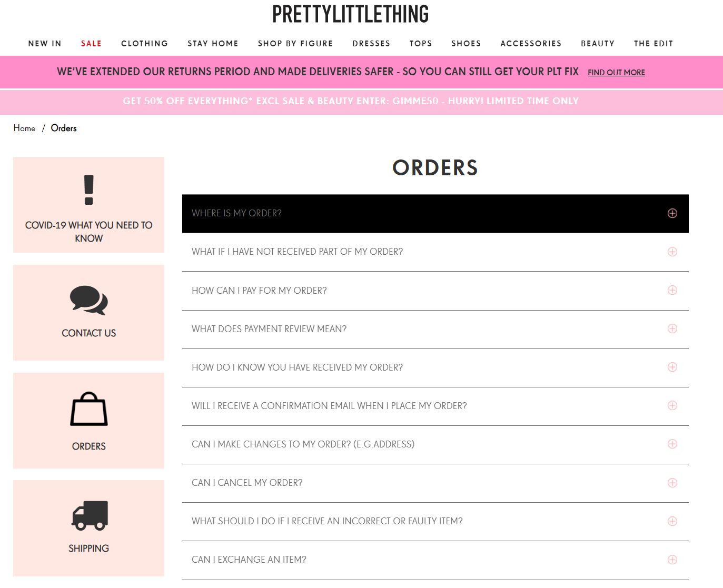Open the SALE menu

(x=91, y=44)
